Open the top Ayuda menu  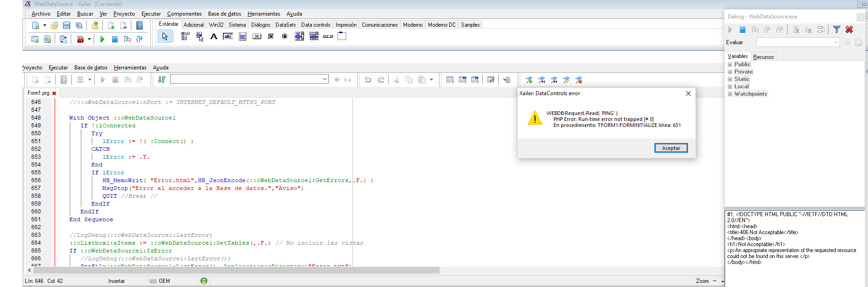tap(294, 14)
